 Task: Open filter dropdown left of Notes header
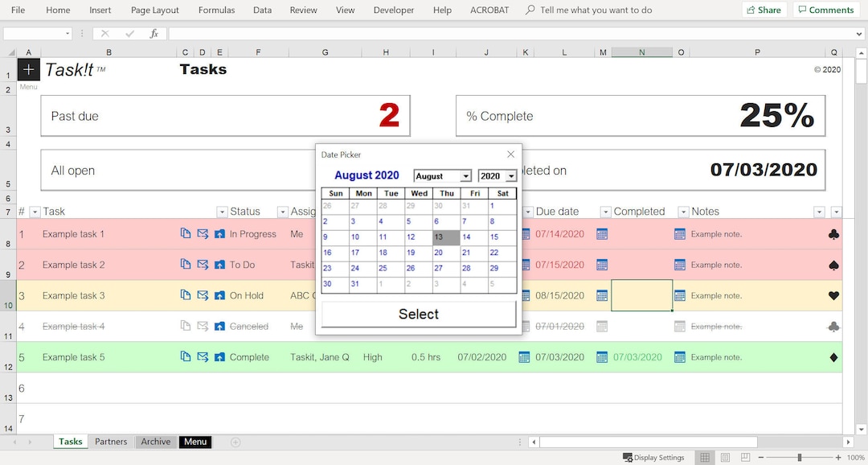[x=684, y=212]
